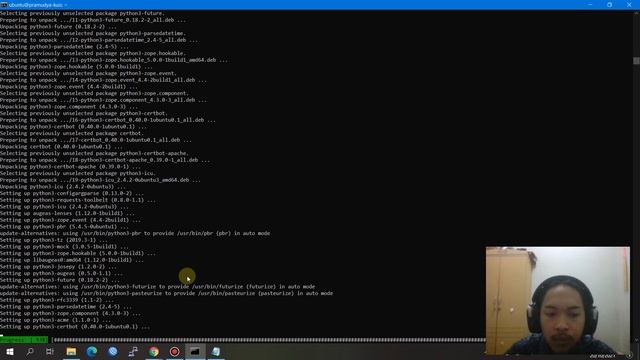Open taskbar Search magnifier
This screenshot has width=640, height=360.
[30, 351]
